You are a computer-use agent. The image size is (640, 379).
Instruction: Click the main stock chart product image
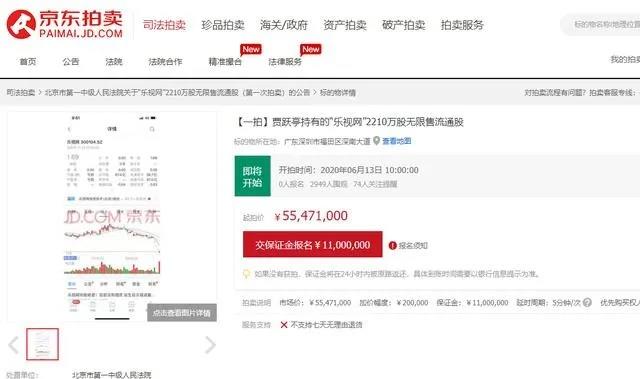[112, 216]
